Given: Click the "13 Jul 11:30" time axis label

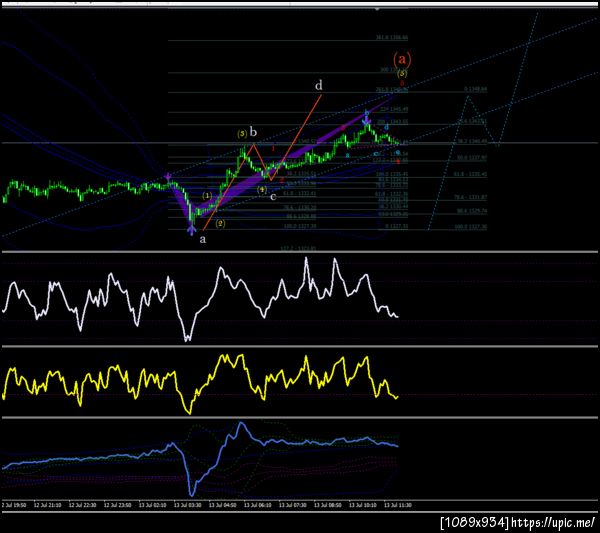Looking at the screenshot, I should (x=398, y=505).
